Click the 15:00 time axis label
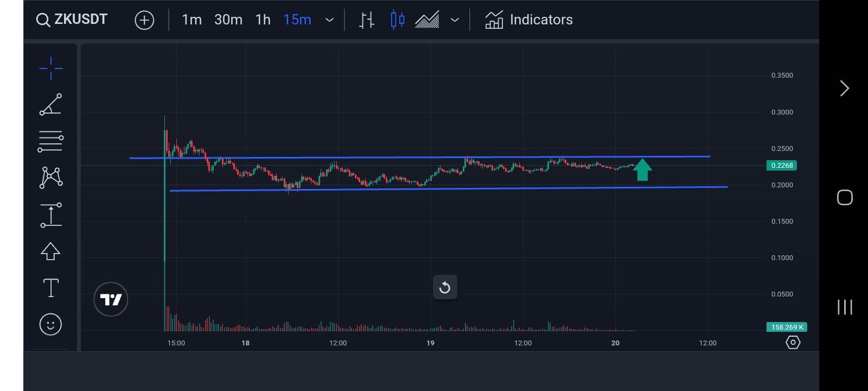Screen dimensions: 868x391 point(176,343)
